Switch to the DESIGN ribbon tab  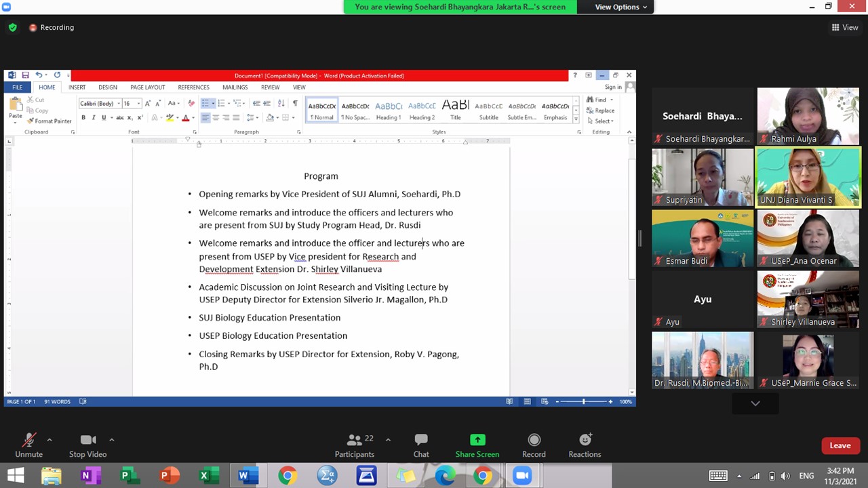click(108, 87)
